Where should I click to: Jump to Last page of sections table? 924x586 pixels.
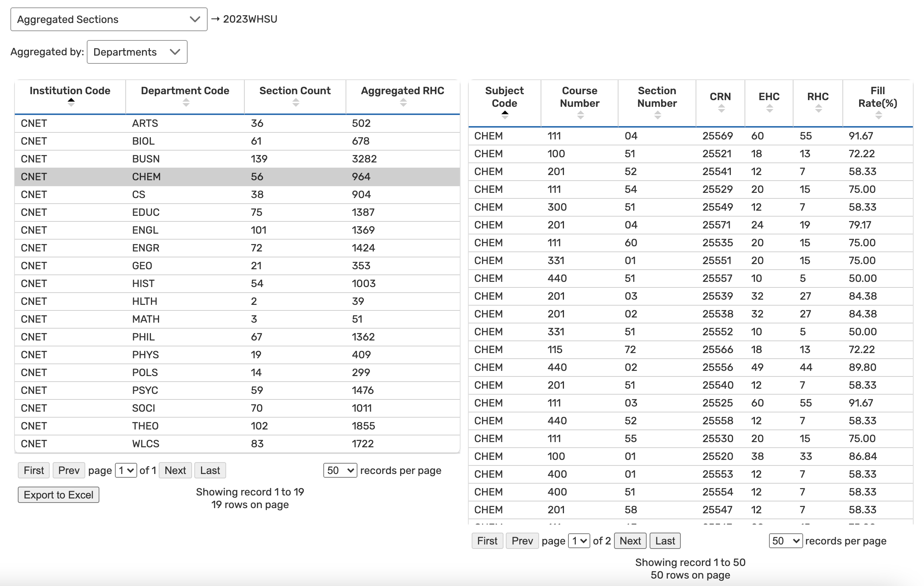[x=664, y=541]
